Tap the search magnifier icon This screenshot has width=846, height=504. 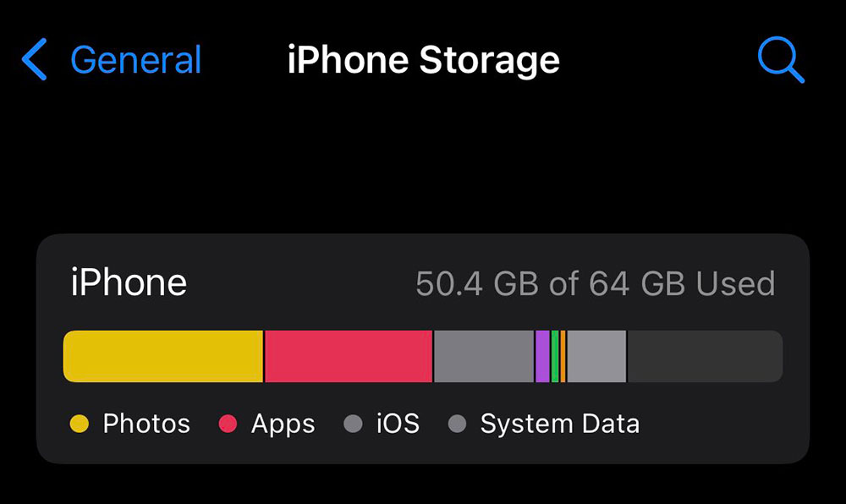tap(781, 60)
